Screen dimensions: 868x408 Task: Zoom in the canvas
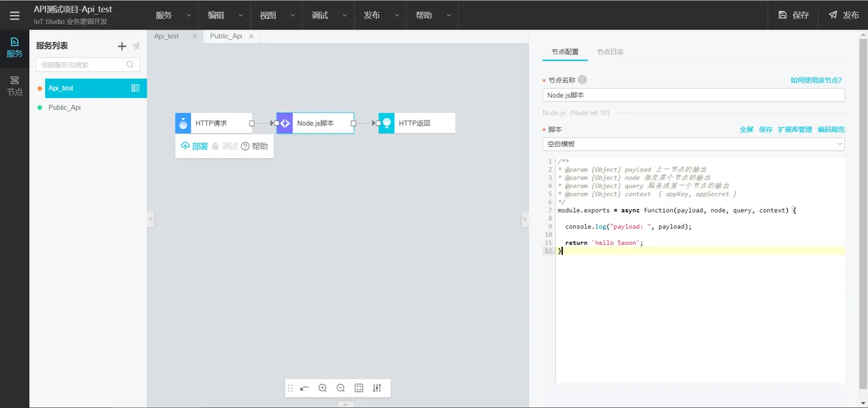tap(322, 388)
